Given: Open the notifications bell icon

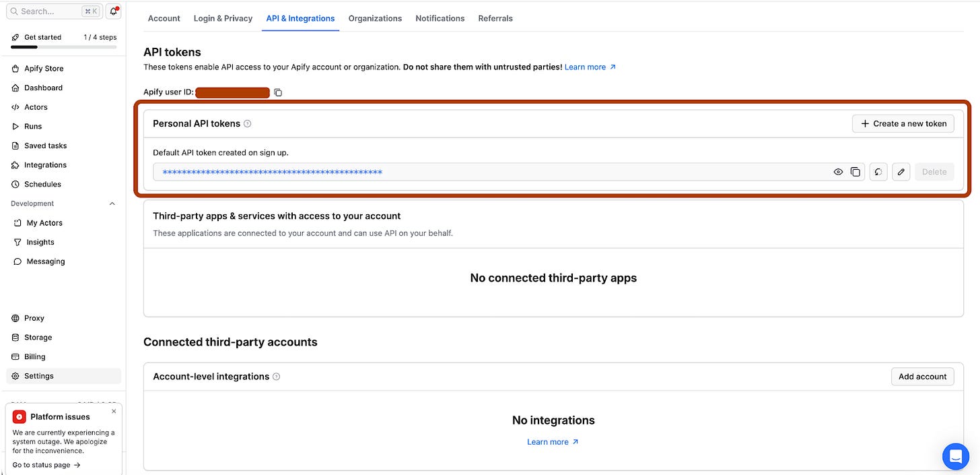Looking at the screenshot, I should (113, 11).
